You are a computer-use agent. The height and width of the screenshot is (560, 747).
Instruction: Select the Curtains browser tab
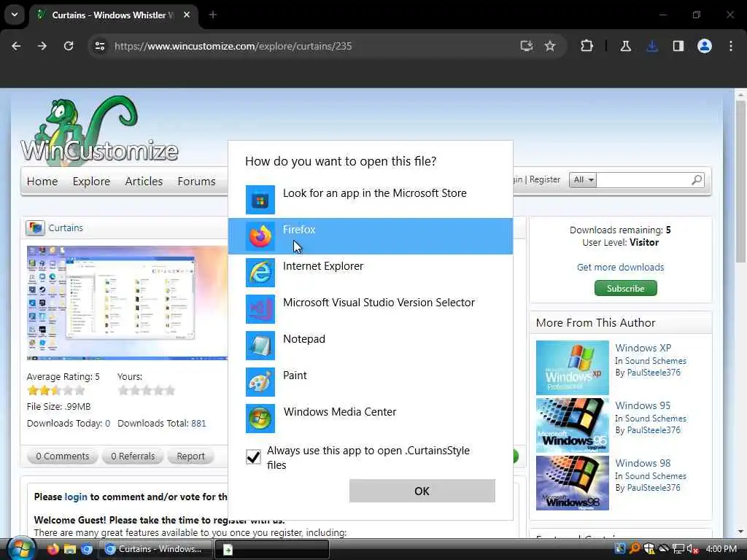115,15
